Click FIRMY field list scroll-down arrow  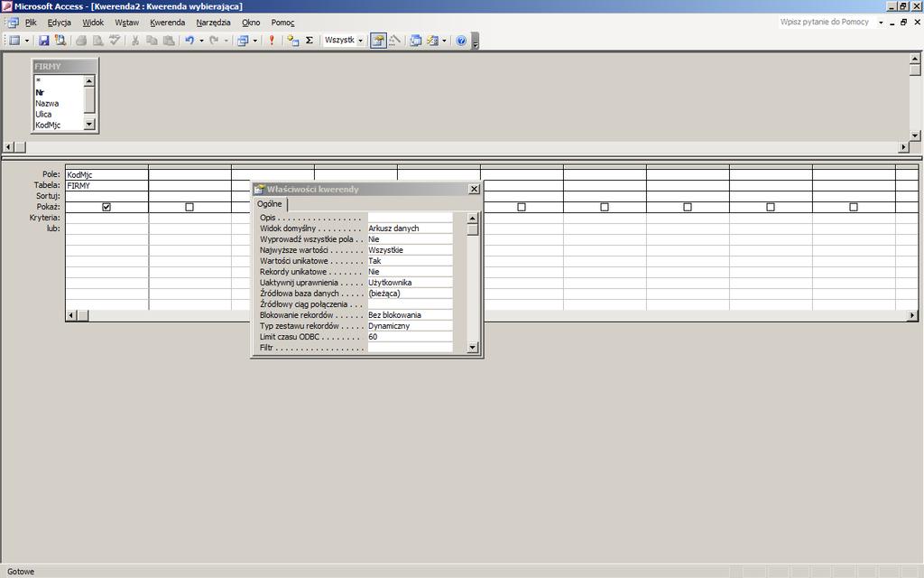click(89, 125)
